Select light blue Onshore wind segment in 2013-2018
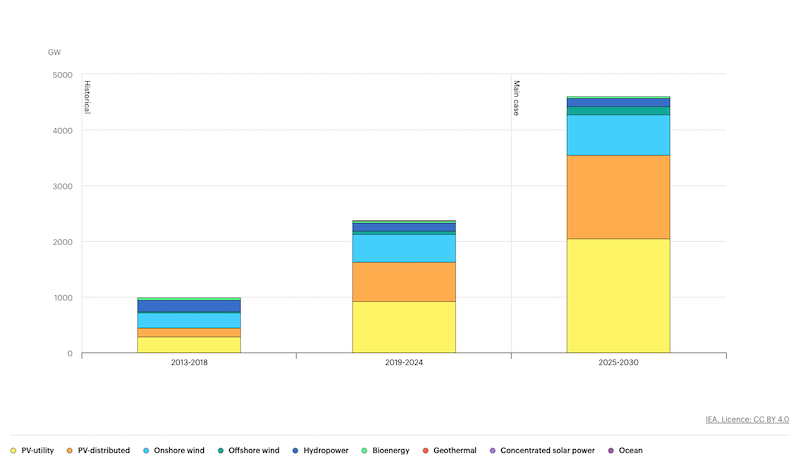 pos(189,320)
